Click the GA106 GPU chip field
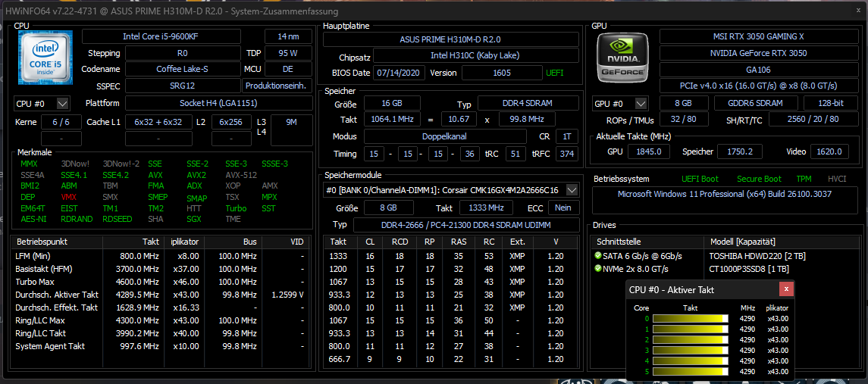 coord(758,70)
